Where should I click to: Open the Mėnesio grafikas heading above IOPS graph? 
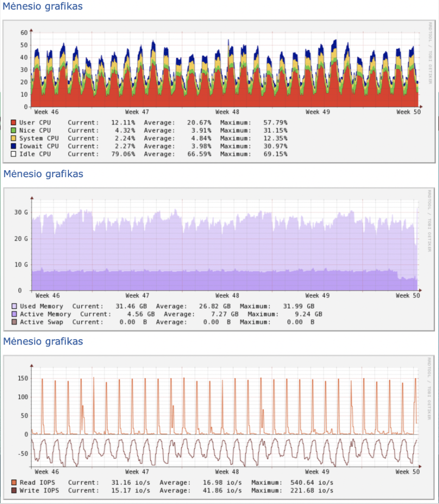coord(43,341)
